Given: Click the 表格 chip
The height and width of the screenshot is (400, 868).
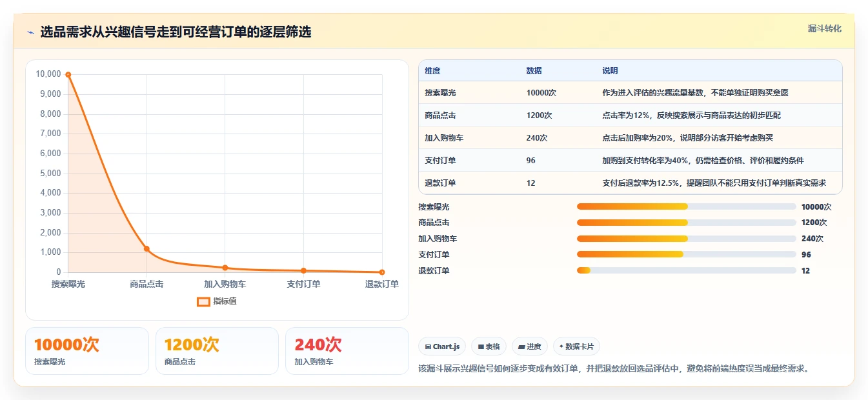Looking at the screenshot, I should coord(489,346).
